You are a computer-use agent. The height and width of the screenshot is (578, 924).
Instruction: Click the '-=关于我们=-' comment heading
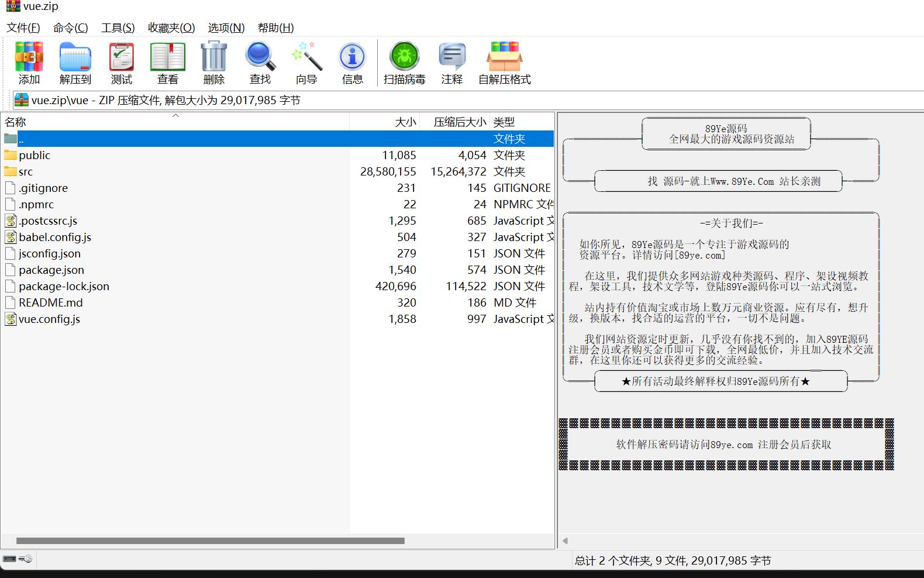pos(732,223)
